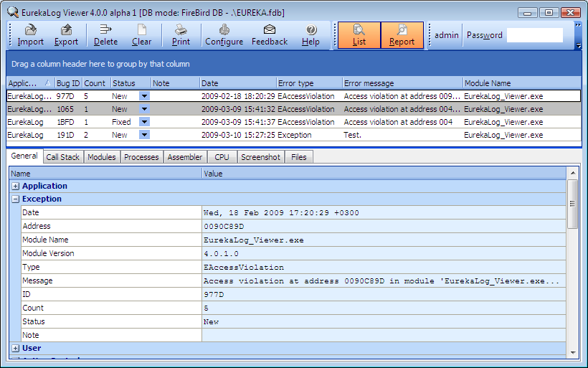Click the ID value 977D in details
This screenshot has height=368, width=588.
[214, 295]
